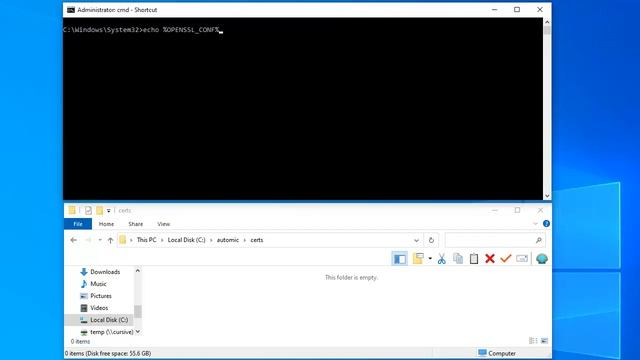Click automic in the address path
This screenshot has width=640, height=360.
pyautogui.click(x=228, y=240)
